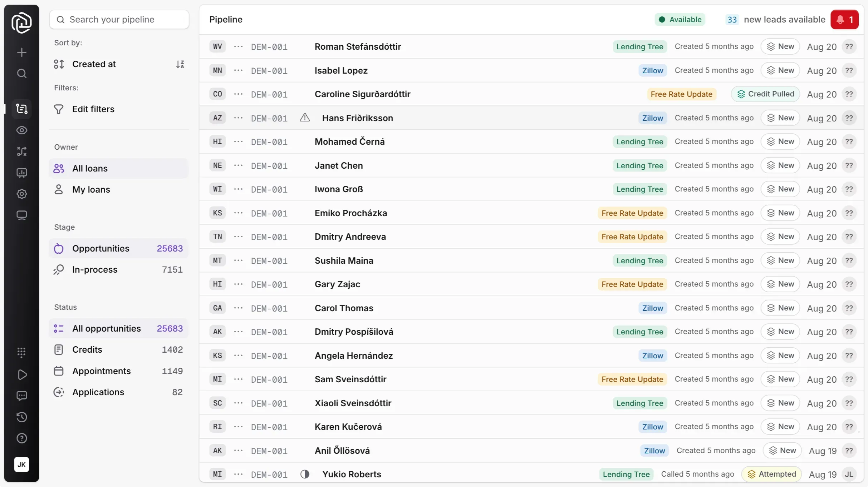
Task: Select All opportunities status filter
Action: (x=107, y=328)
